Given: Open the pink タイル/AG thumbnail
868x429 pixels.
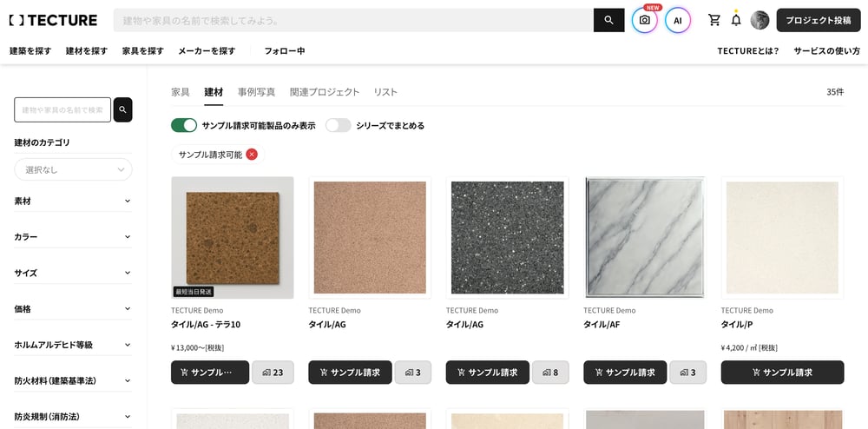Looking at the screenshot, I should tap(370, 238).
